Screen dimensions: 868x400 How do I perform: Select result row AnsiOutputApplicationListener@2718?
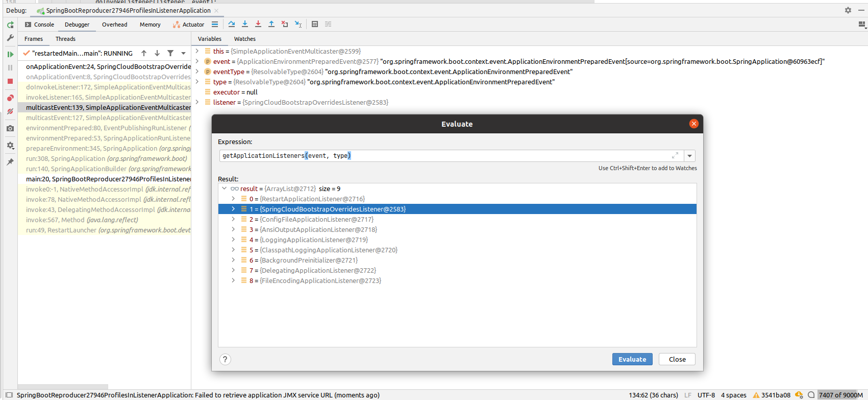(x=457, y=229)
